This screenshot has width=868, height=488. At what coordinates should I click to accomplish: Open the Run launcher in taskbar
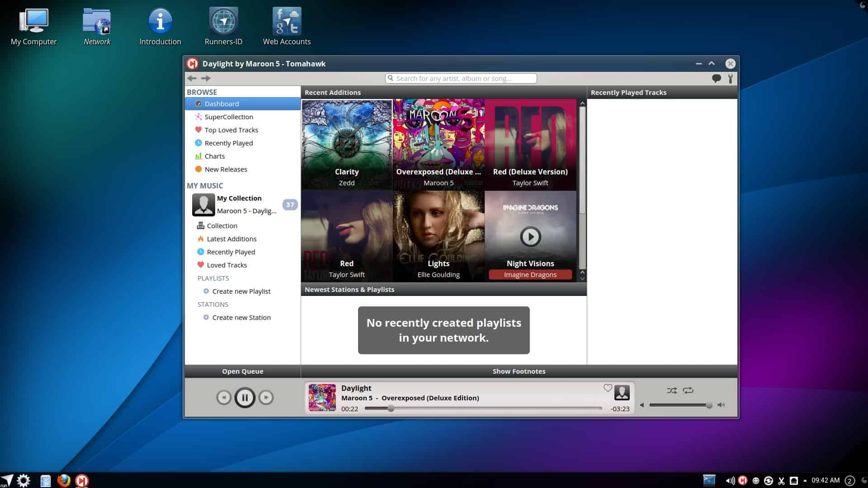pos(7,480)
